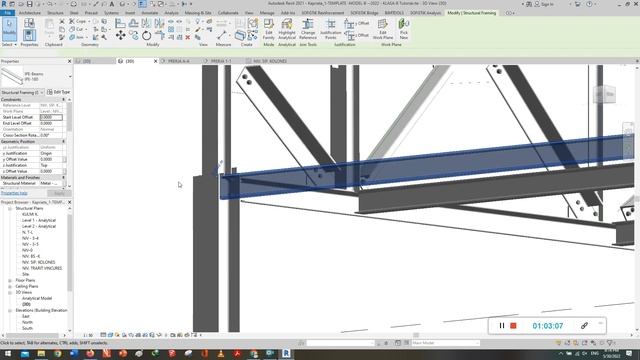Collapse the 3D Views tree node

(10, 293)
